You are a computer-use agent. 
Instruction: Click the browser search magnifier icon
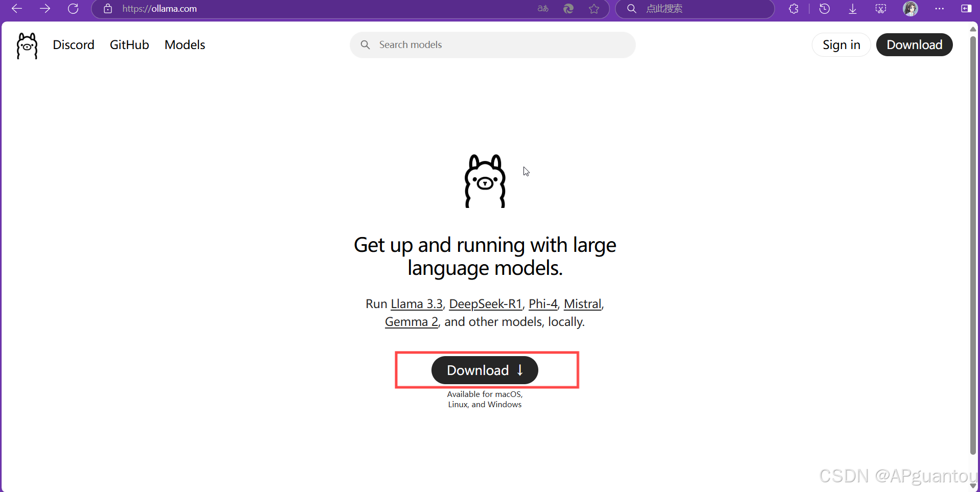click(x=632, y=9)
